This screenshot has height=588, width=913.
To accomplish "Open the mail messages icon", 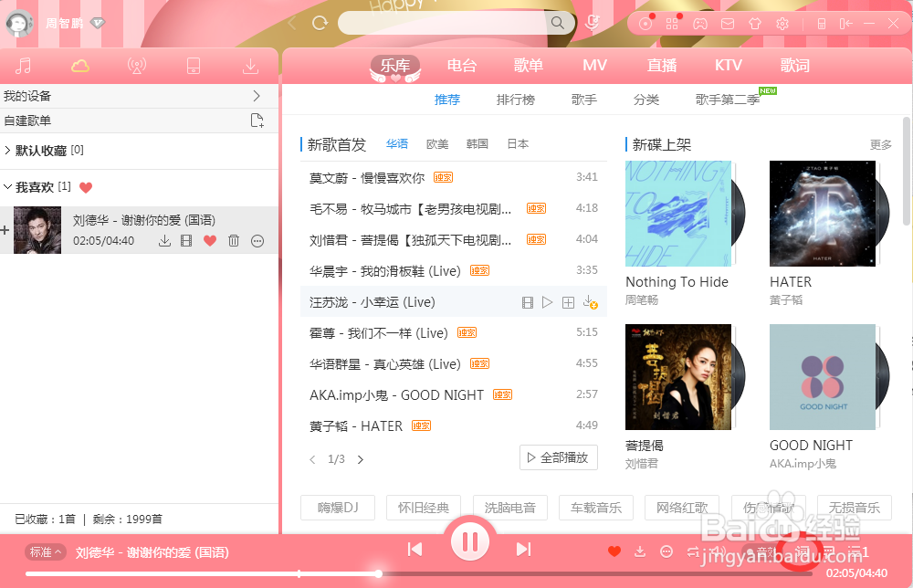I will (728, 24).
